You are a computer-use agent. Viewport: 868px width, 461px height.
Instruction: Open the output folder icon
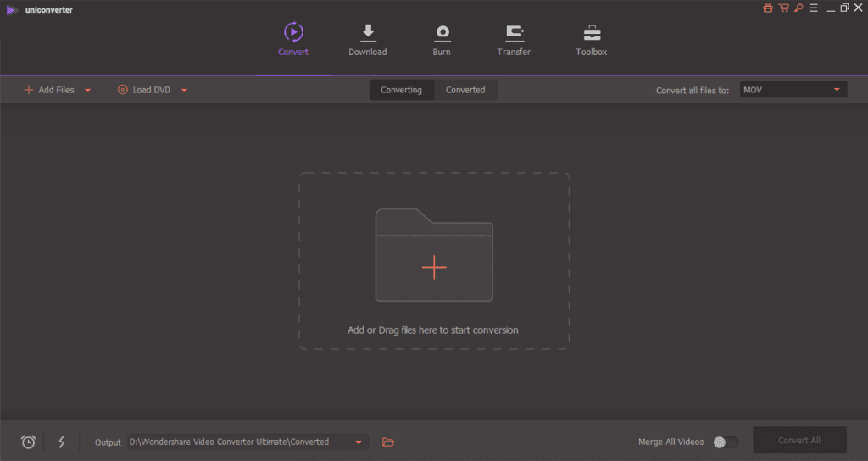(x=388, y=442)
